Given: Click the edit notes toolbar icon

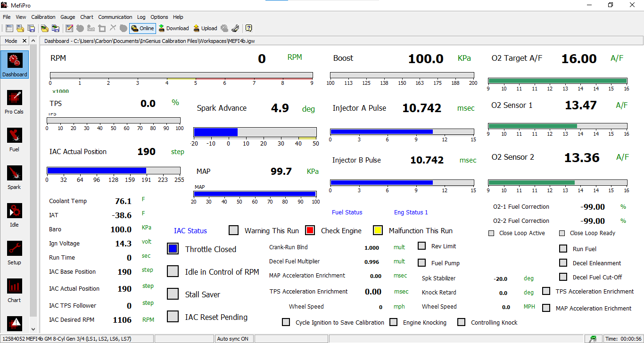Looking at the screenshot, I should pos(69,28).
